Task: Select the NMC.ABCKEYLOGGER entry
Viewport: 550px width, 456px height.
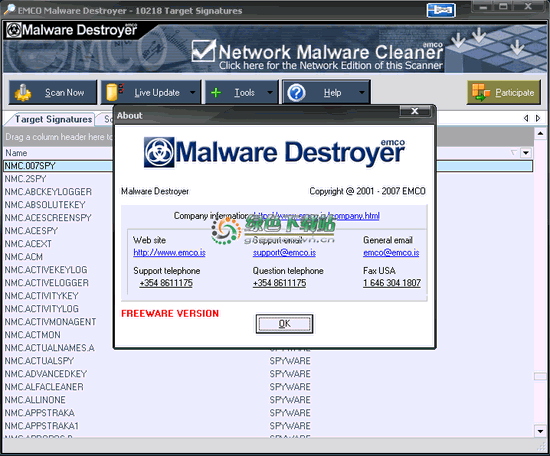Action: 48,192
